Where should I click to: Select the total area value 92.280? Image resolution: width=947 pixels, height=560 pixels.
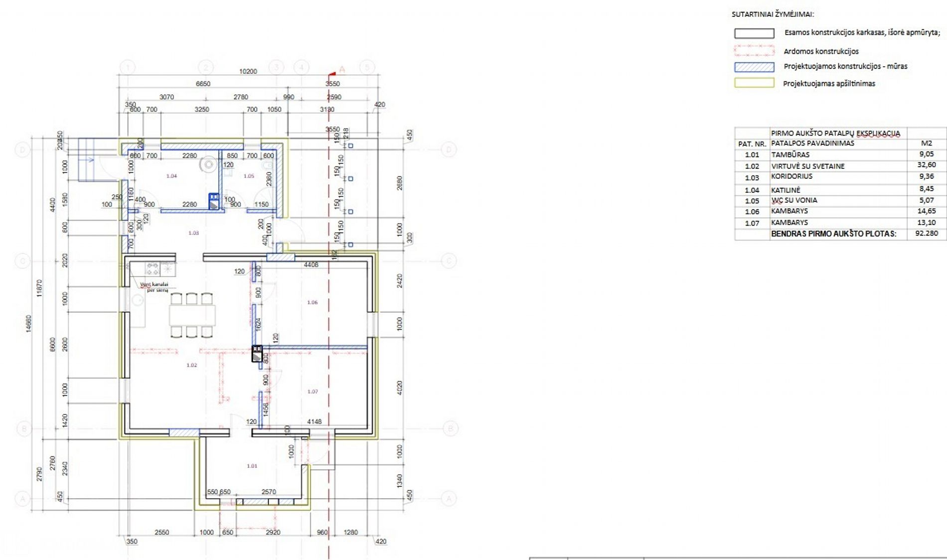[926, 233]
